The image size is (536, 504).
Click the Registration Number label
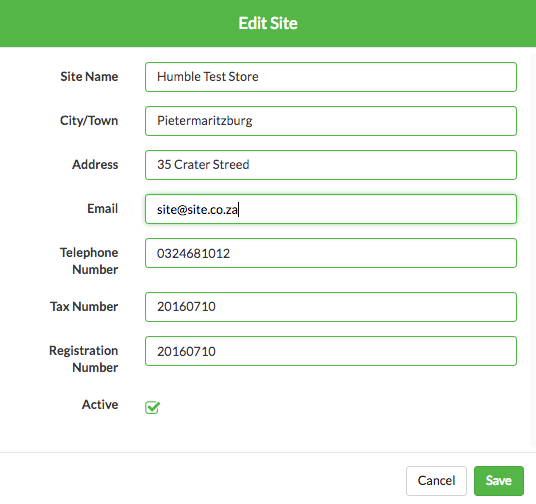(x=84, y=359)
